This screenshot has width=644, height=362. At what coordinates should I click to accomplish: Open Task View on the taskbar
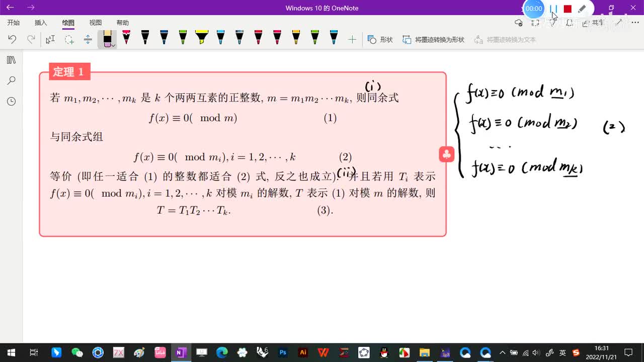pyautogui.click(x=34, y=352)
